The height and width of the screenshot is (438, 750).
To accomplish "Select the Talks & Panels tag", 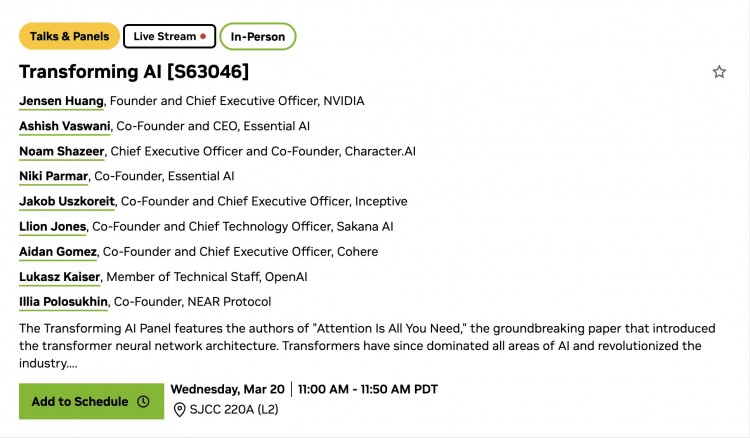I will pyautogui.click(x=69, y=37).
